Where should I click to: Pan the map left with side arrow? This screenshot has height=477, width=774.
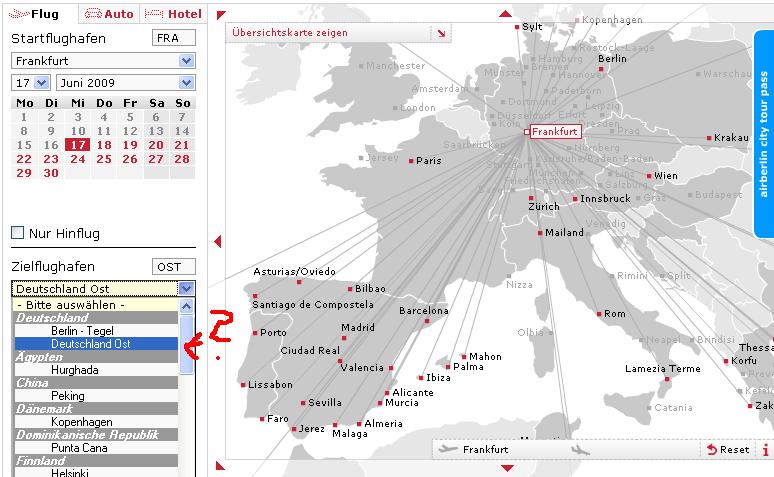click(218, 241)
